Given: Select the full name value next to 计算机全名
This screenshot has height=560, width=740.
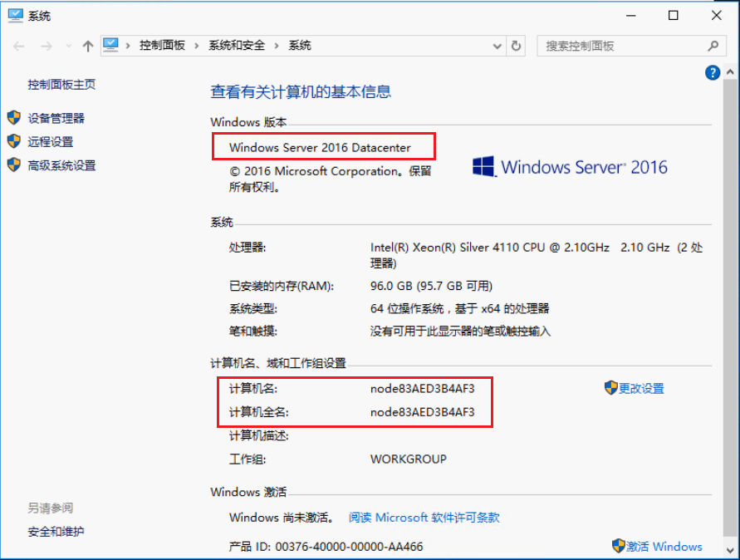Looking at the screenshot, I should 423,412.
